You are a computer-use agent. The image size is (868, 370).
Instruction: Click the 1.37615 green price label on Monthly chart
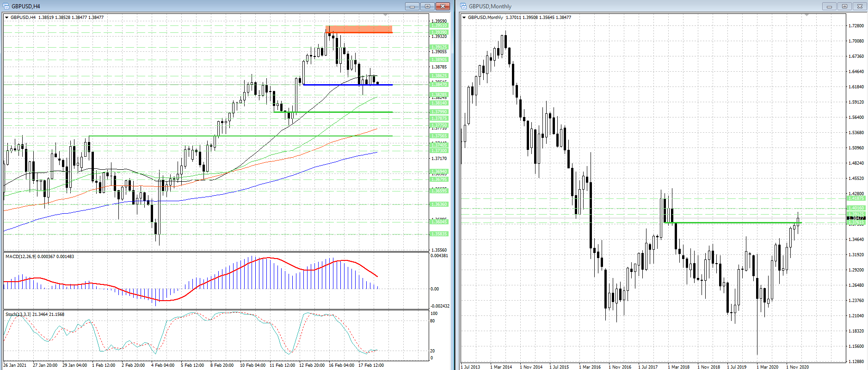pos(856,222)
